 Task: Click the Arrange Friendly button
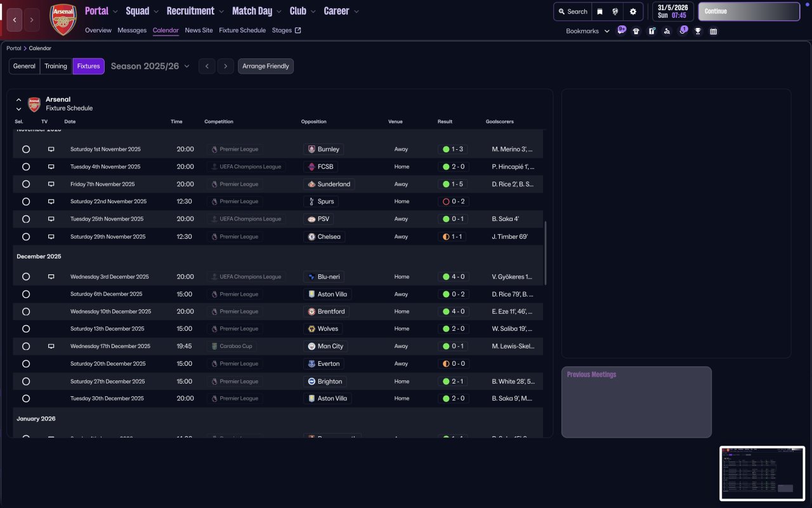tap(265, 66)
